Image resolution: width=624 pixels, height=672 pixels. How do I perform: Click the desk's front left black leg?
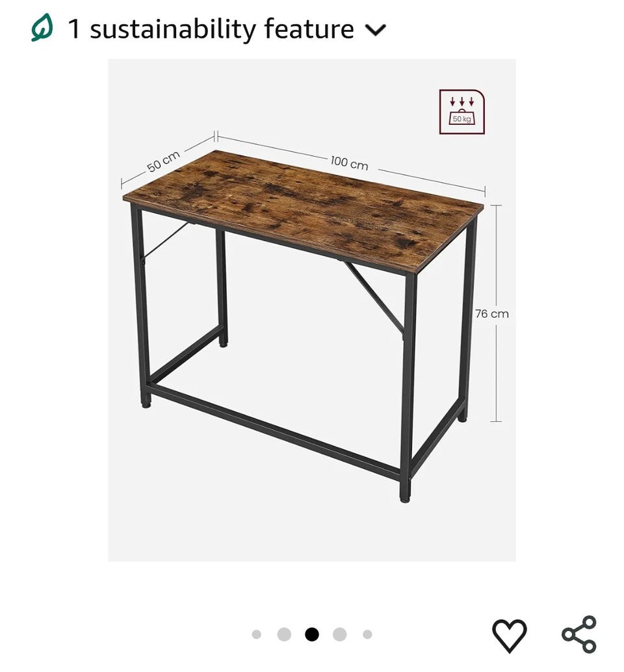click(142, 305)
